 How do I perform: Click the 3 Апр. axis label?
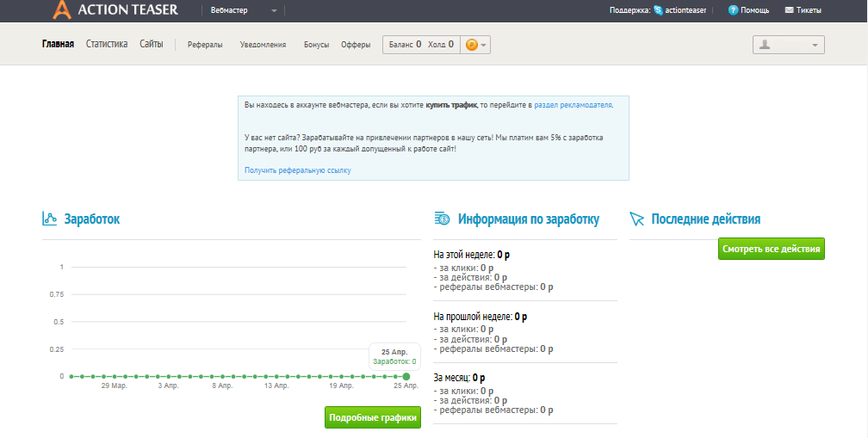point(168,386)
